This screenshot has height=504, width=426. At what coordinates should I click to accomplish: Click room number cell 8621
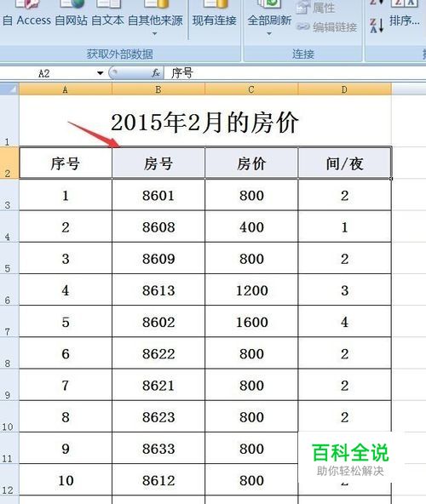click(158, 385)
